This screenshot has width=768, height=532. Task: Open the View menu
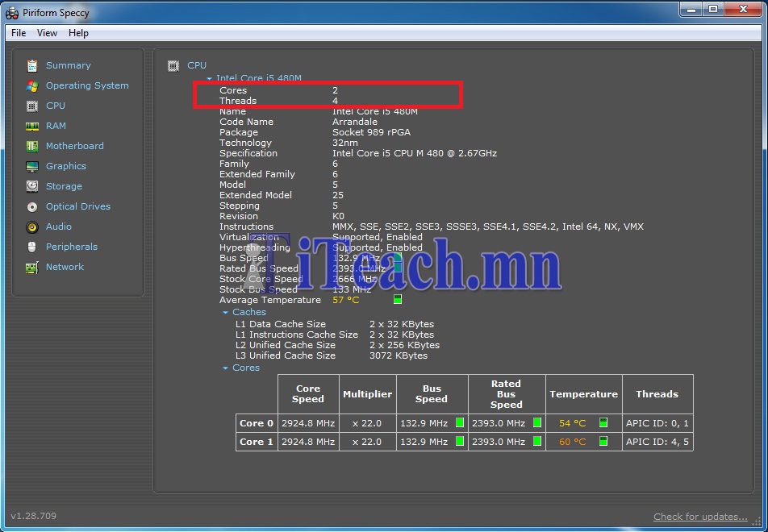47,33
